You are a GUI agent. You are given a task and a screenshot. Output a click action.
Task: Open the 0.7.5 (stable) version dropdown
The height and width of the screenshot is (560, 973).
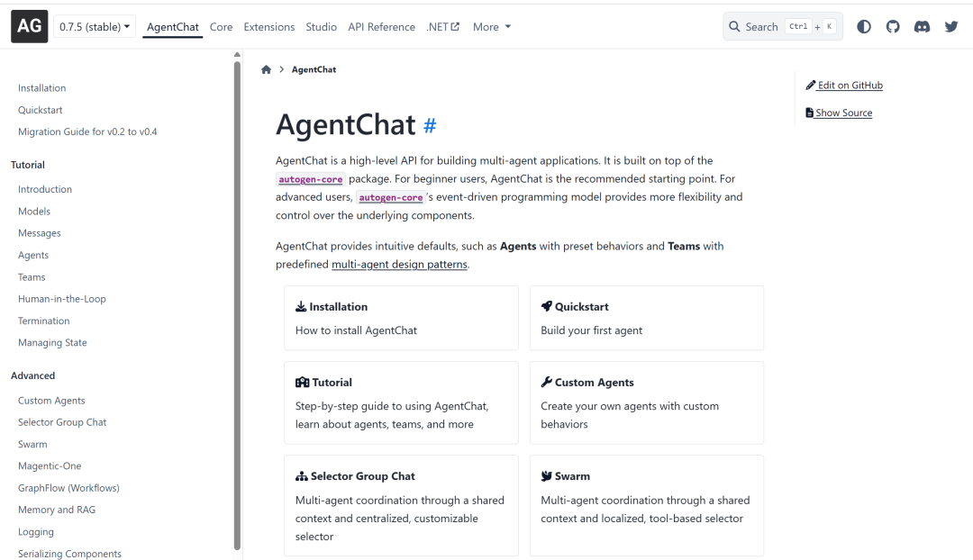pos(95,27)
